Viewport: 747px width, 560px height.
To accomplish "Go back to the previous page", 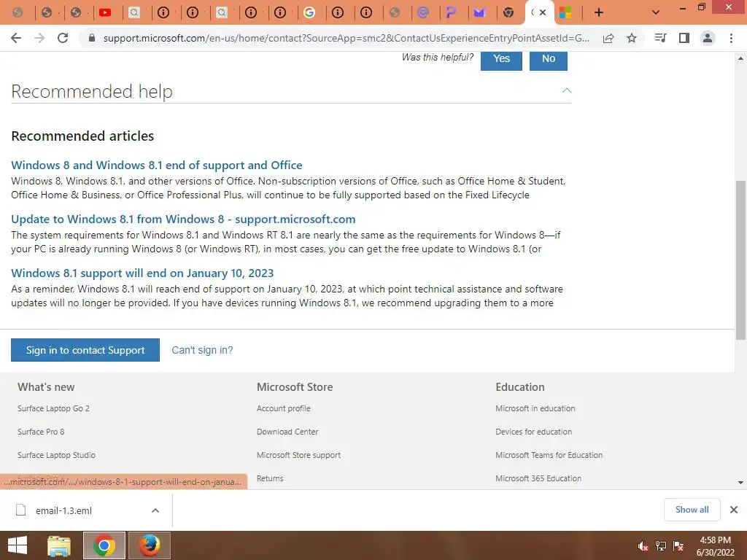I will (x=16, y=38).
